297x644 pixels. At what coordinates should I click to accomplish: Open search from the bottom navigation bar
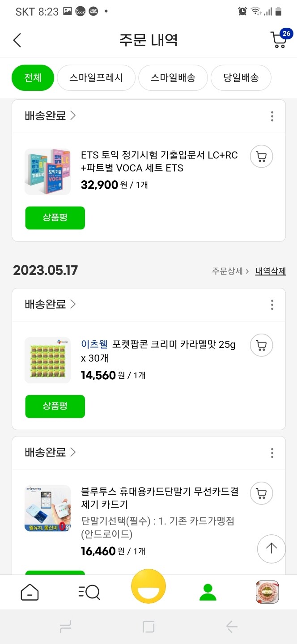click(89, 592)
